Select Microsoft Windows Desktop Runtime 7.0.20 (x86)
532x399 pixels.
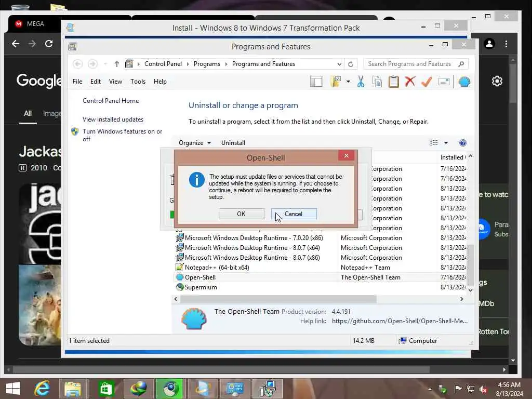coord(321,238)
